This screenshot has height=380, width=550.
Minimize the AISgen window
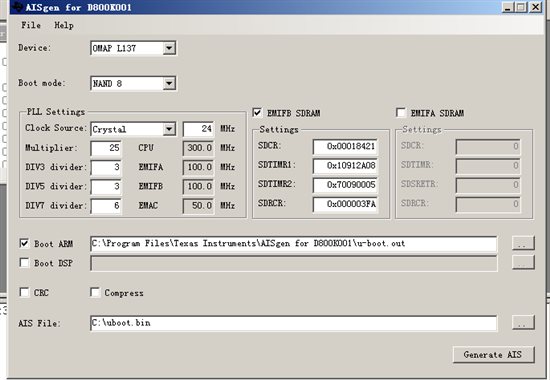(508, 7)
